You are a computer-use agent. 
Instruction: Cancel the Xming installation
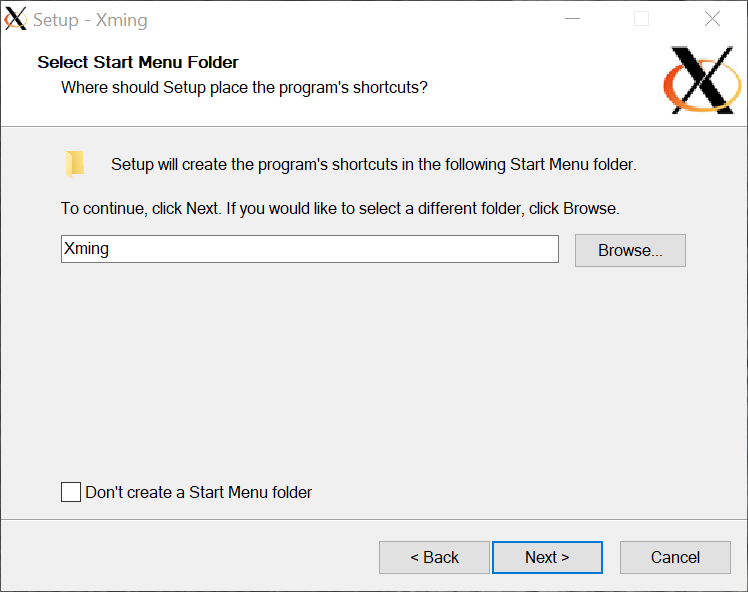click(x=675, y=557)
